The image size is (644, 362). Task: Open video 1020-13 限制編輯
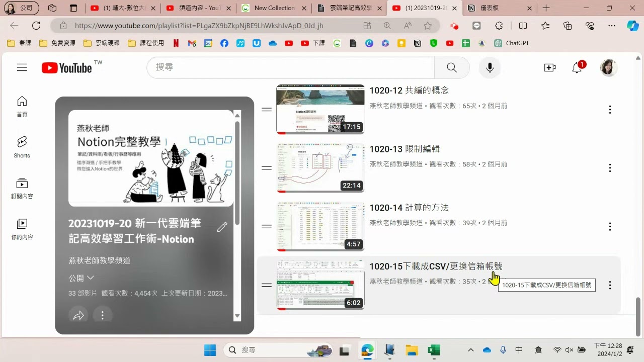click(x=405, y=149)
